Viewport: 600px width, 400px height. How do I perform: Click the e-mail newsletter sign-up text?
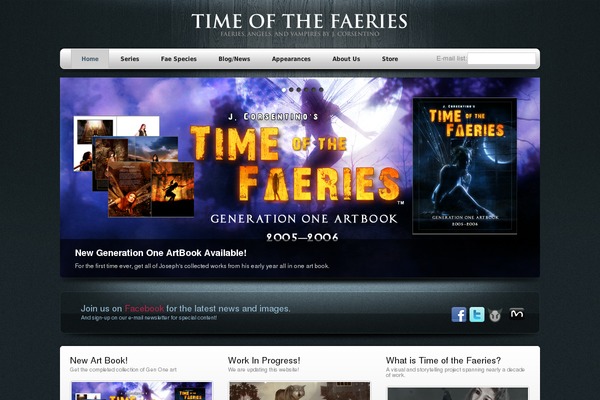[x=149, y=318]
